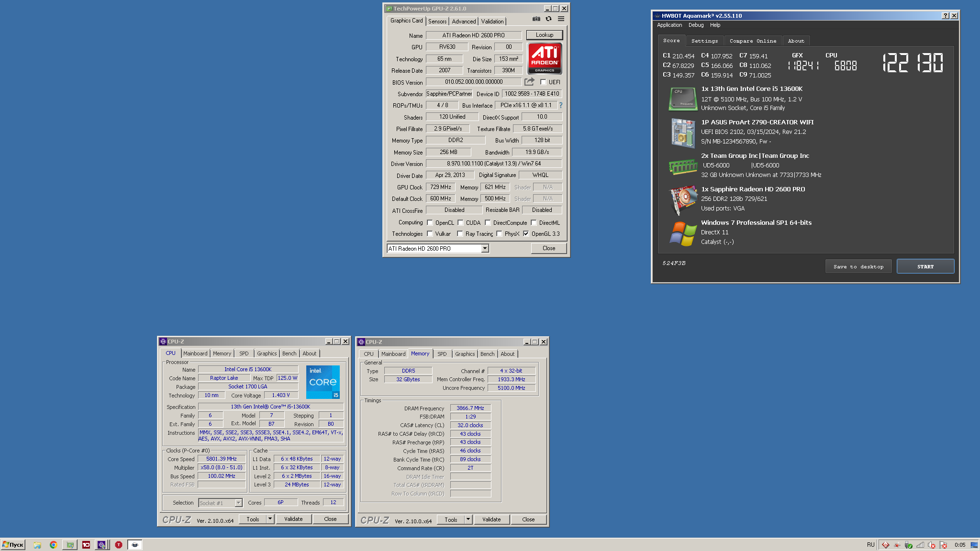Expand Tools dropdown arrow in left CPU-Z
This screenshot has width=980, height=551.
click(x=270, y=519)
